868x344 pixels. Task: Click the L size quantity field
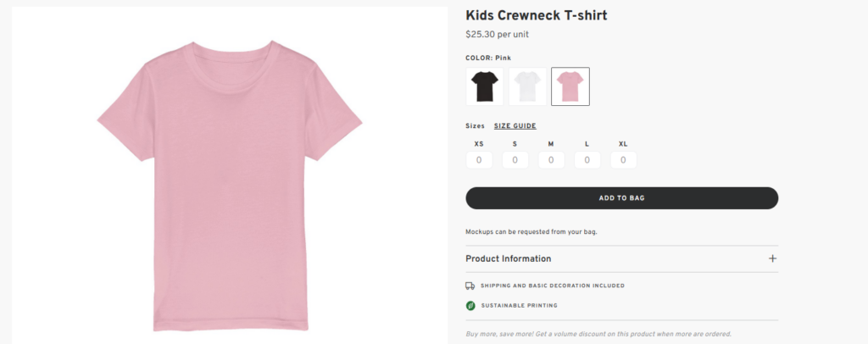coord(587,159)
